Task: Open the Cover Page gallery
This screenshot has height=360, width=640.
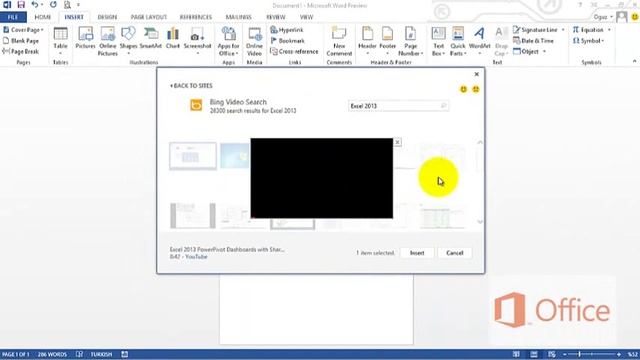Action: (23, 30)
